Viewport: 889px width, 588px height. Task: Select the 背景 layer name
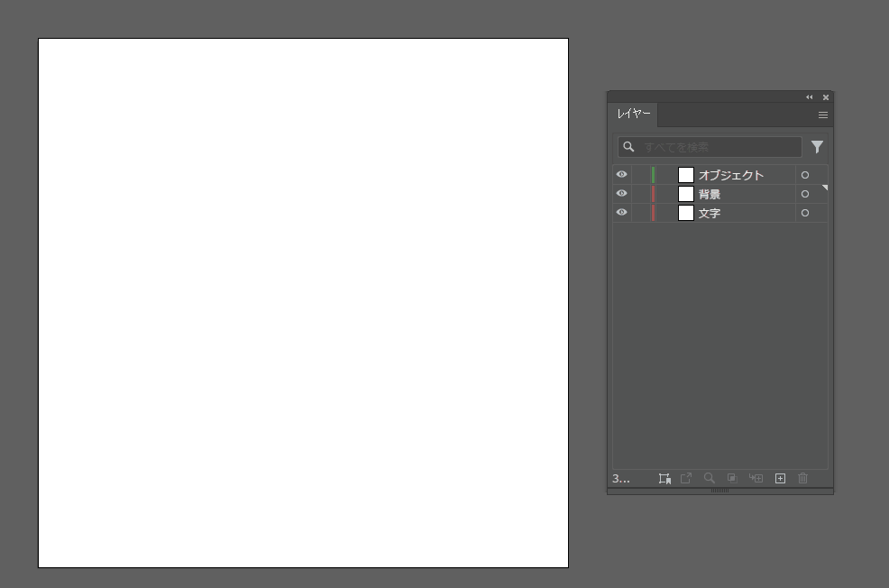[710, 194]
